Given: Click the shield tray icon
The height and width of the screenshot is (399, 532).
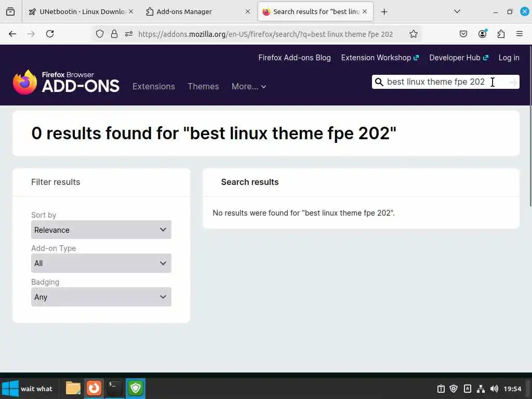Looking at the screenshot, I should pyautogui.click(x=454, y=389).
